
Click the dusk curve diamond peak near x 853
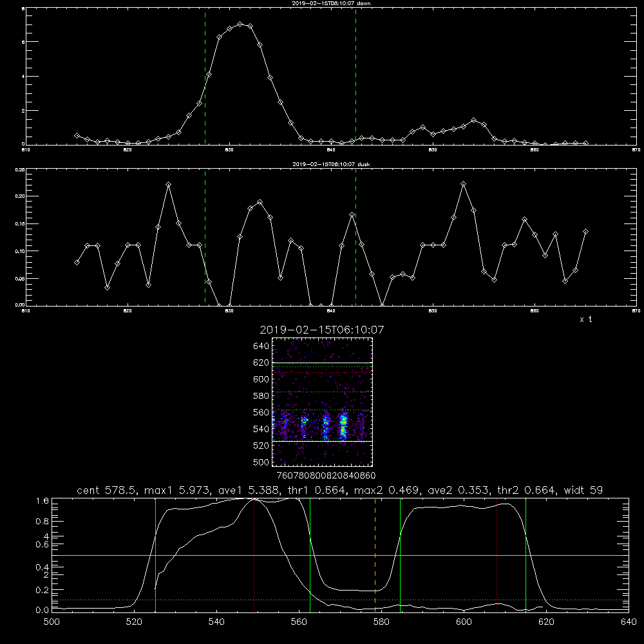click(463, 184)
